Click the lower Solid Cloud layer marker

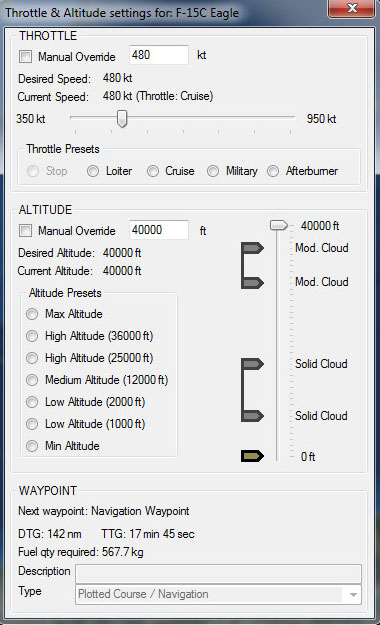[252, 416]
